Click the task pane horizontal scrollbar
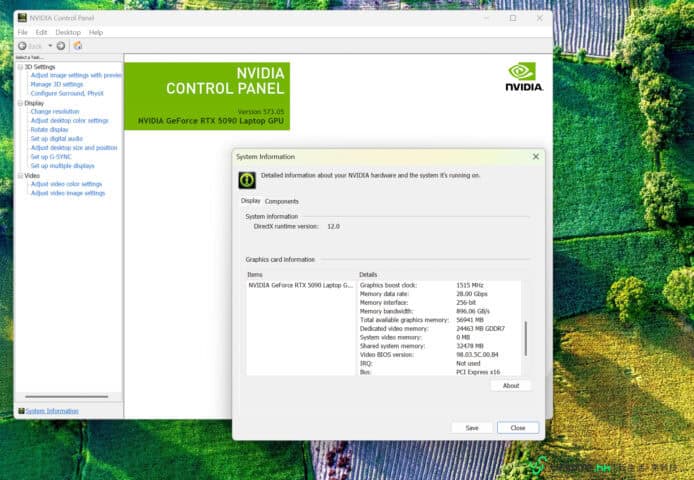 pos(66,397)
